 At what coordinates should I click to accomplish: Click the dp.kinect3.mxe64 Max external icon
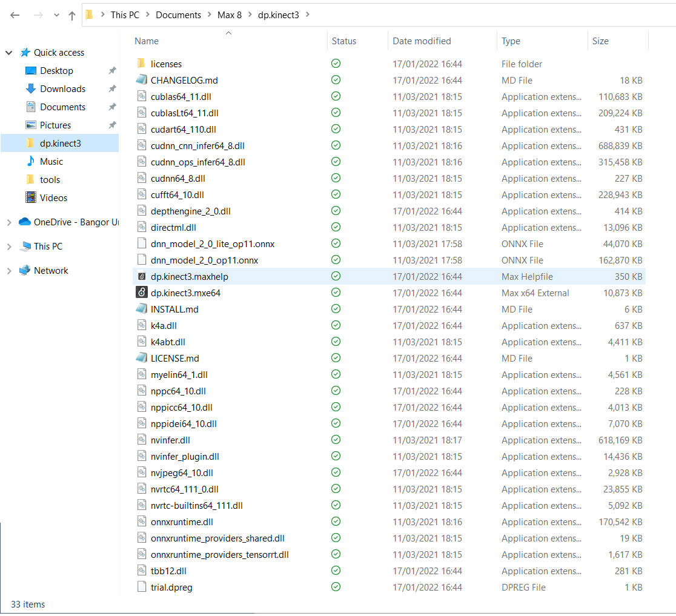141,293
